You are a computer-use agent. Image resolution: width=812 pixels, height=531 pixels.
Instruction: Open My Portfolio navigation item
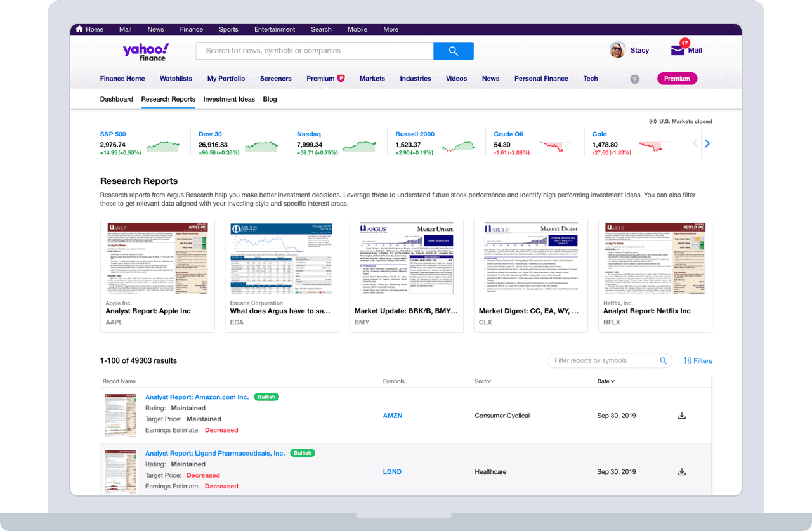click(226, 79)
